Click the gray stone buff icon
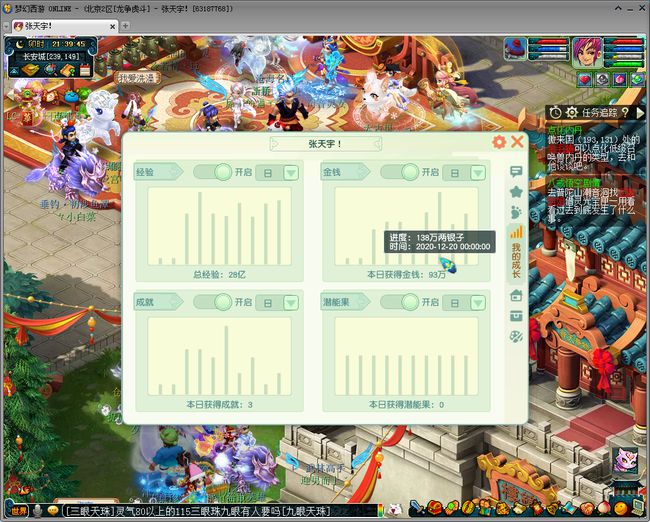 602,79
